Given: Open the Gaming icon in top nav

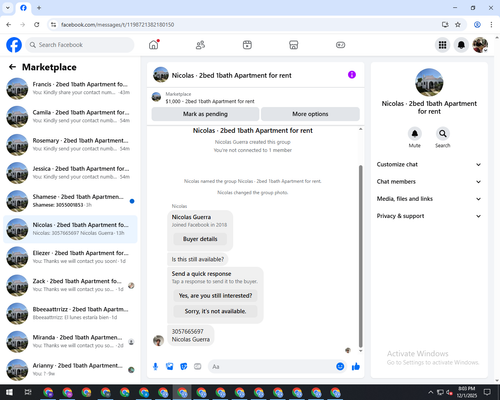Looking at the screenshot, I should click(340, 45).
